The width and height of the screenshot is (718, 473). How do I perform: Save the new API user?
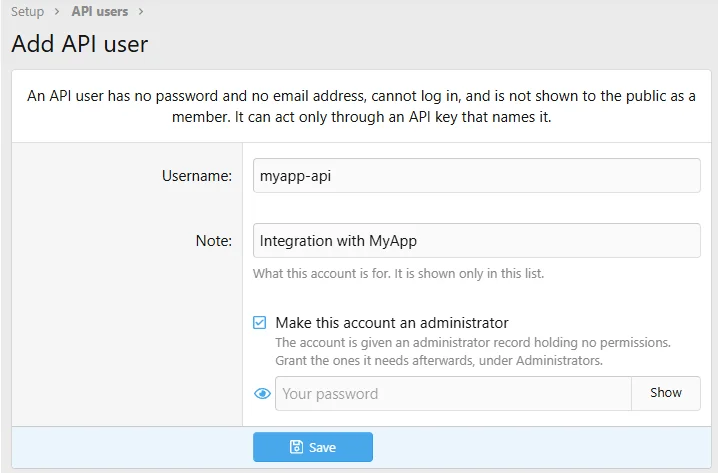click(313, 447)
